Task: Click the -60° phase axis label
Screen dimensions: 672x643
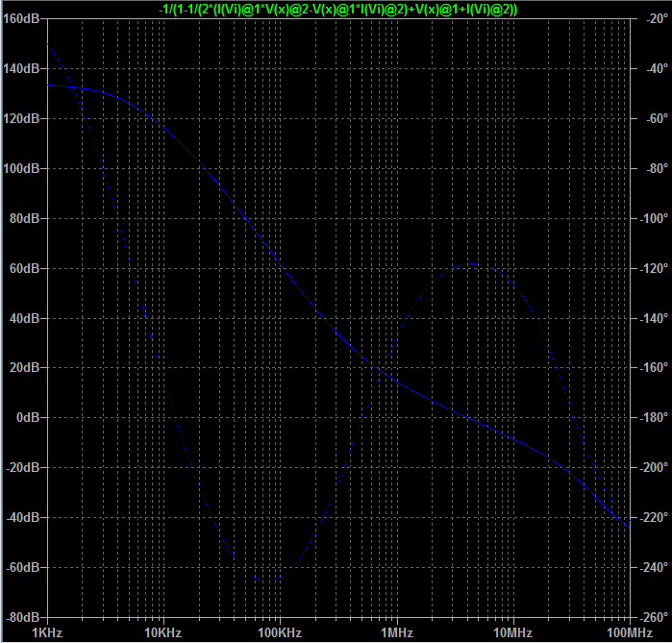Action: (x=657, y=118)
